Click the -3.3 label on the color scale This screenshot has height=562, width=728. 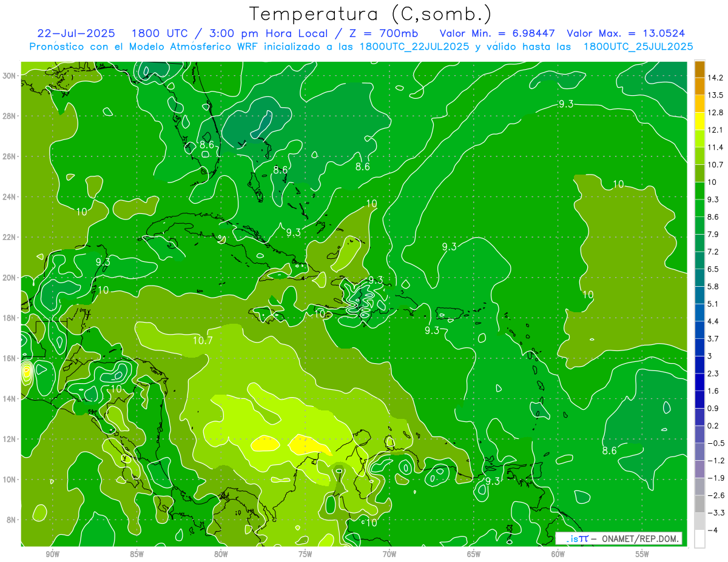point(715,513)
